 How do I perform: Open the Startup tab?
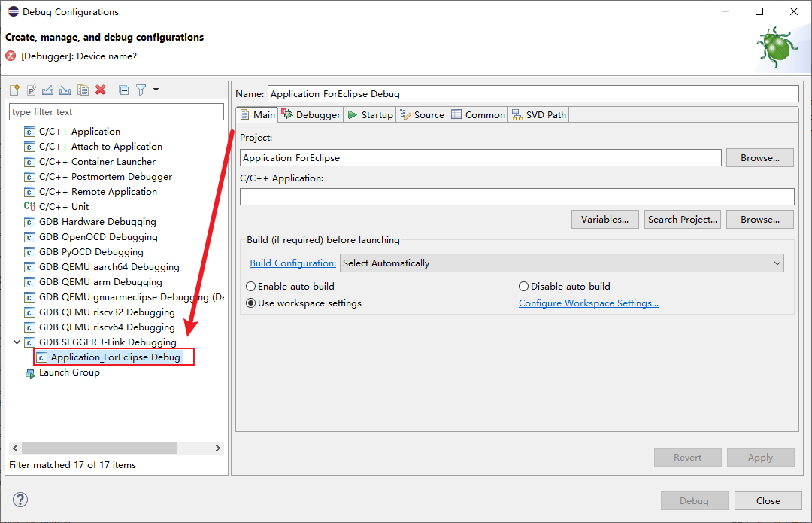[370, 114]
